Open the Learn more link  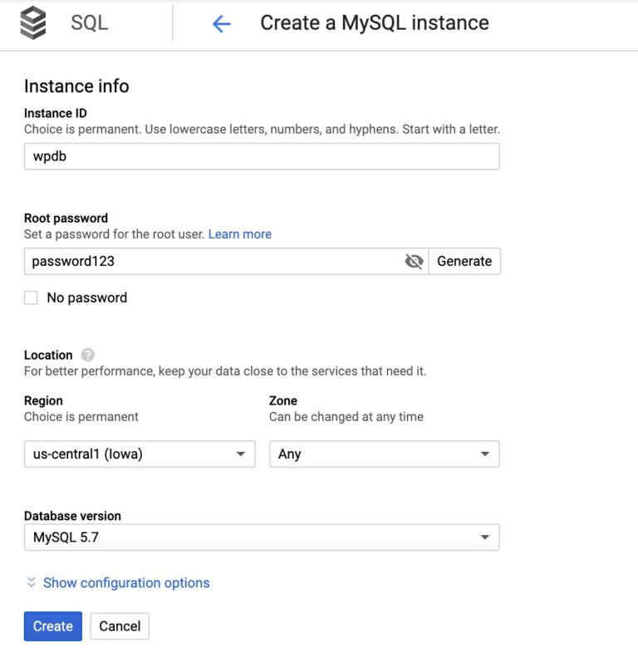(239, 234)
